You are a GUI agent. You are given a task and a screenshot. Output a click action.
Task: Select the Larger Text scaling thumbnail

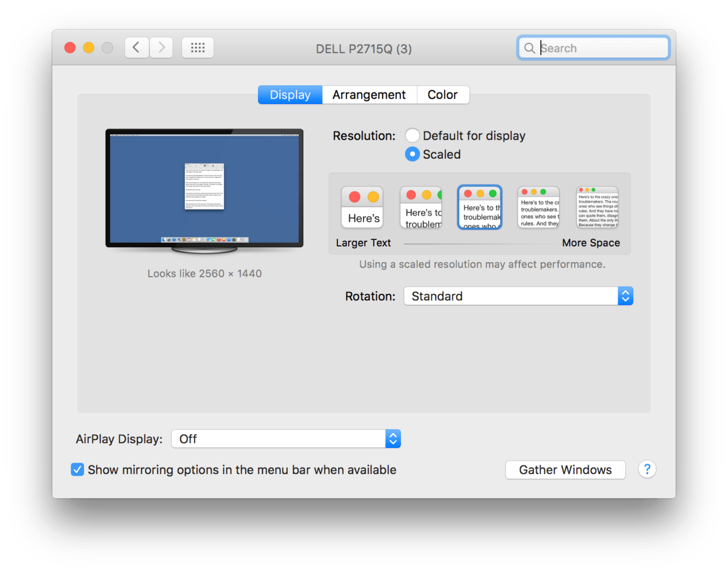[362, 207]
